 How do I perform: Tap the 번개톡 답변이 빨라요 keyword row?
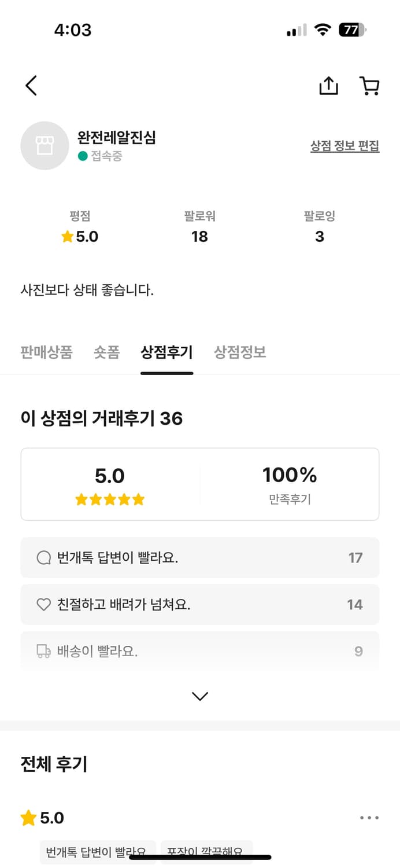coord(200,558)
